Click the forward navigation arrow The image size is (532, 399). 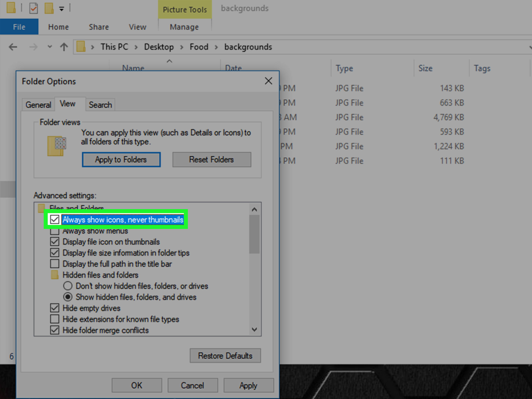(x=33, y=47)
